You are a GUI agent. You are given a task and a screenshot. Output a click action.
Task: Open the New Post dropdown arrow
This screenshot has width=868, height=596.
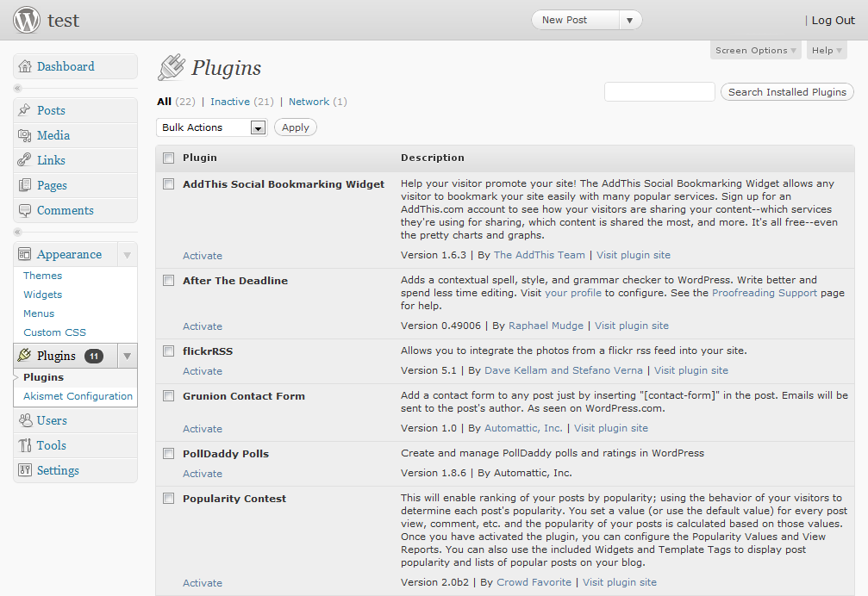click(x=629, y=21)
